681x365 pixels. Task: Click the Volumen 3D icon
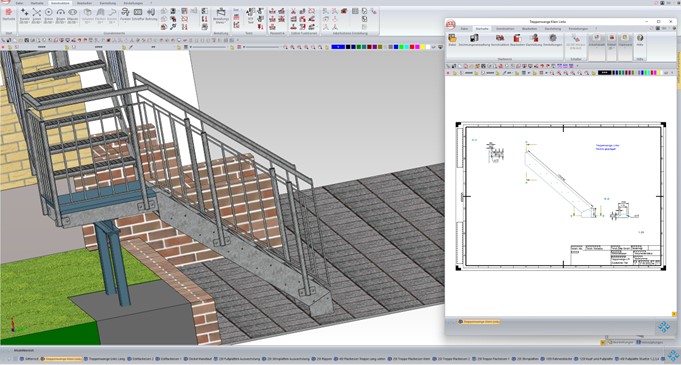click(88, 16)
